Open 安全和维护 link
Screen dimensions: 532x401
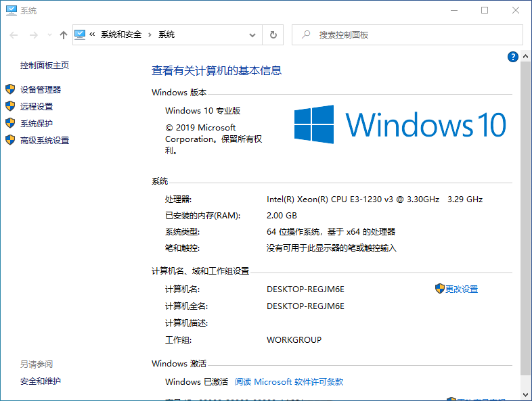(41, 381)
